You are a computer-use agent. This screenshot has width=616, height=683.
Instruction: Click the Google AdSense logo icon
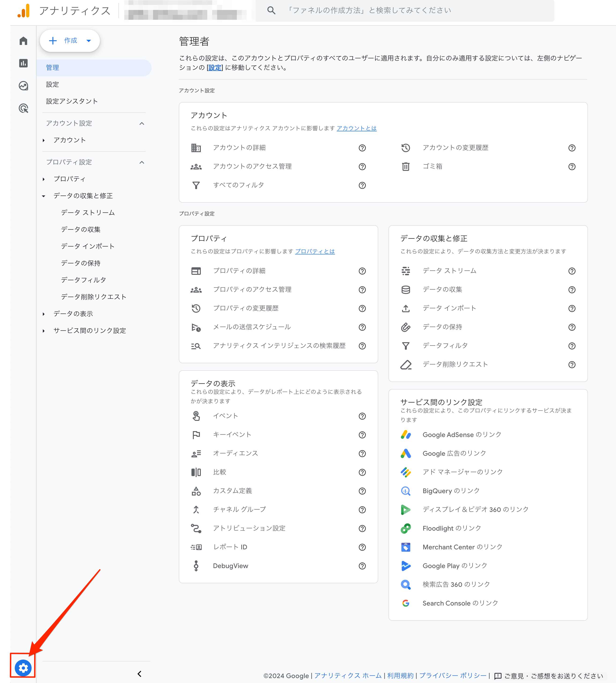coord(405,435)
